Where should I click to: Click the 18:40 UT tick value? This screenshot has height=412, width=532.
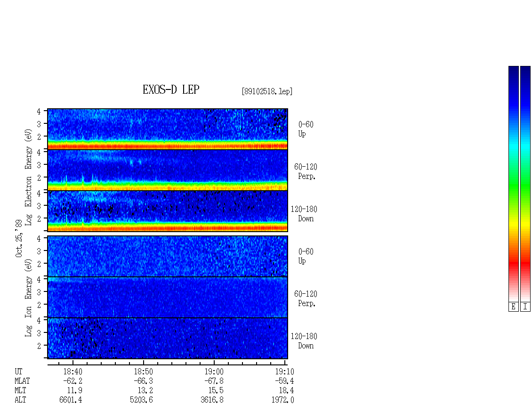[x=73, y=372]
